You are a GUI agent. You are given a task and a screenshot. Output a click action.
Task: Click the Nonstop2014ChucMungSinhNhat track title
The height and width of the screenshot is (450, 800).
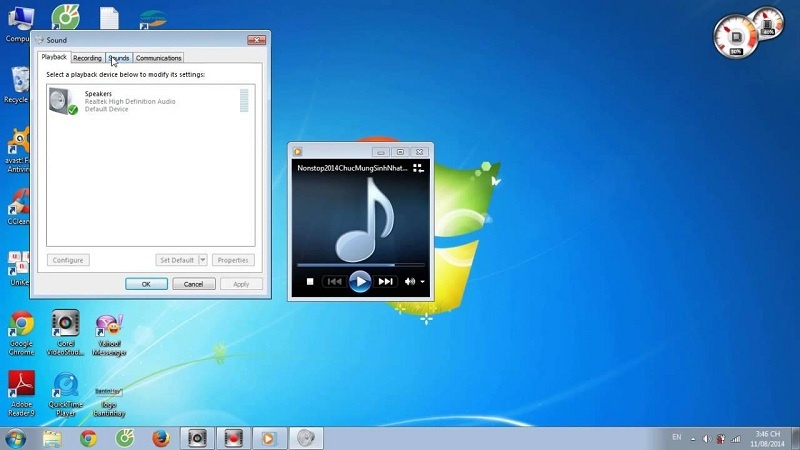352,168
